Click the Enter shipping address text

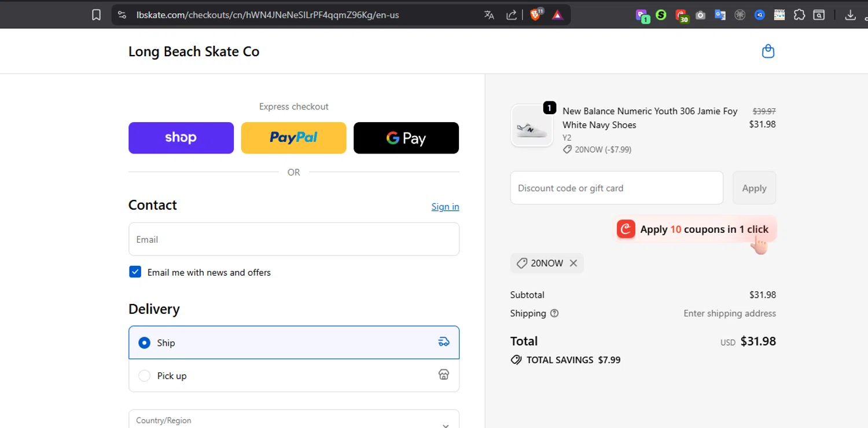[x=730, y=313]
